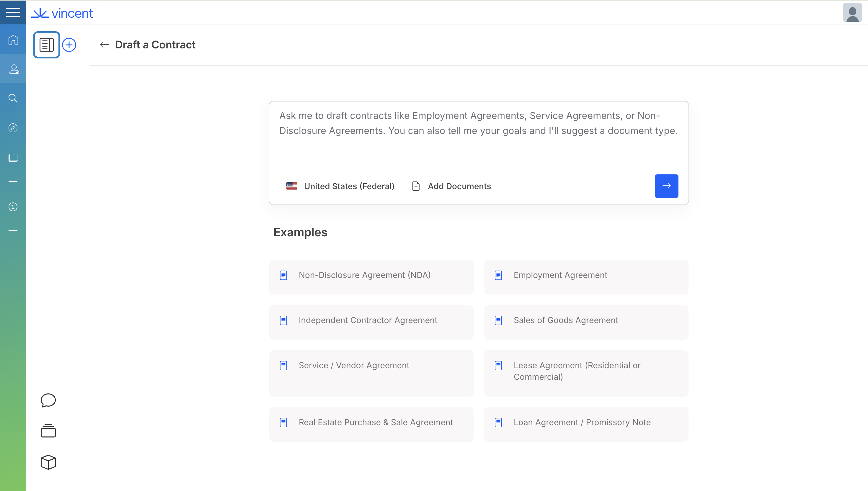
Task: Open the search sidebar icon
Action: coord(13,98)
